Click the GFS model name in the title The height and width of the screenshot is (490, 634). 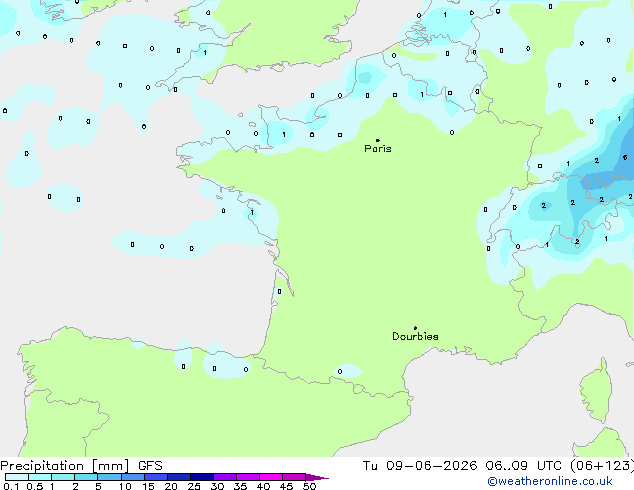(150, 466)
